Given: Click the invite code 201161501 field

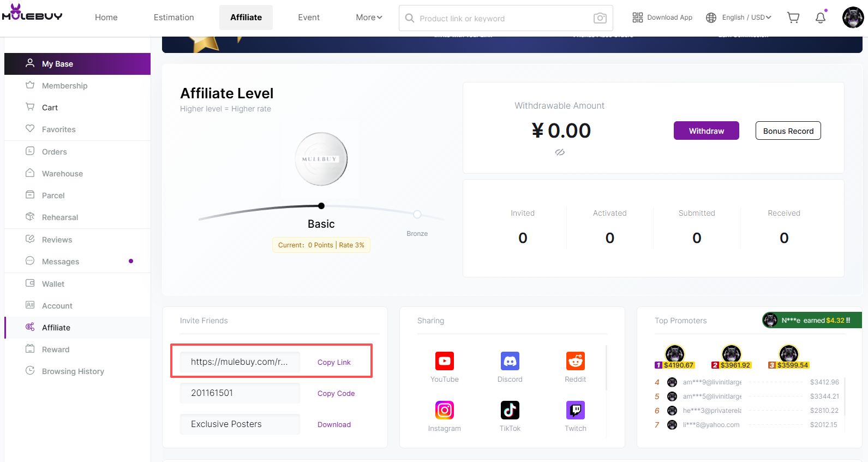Looking at the screenshot, I should click(240, 393).
